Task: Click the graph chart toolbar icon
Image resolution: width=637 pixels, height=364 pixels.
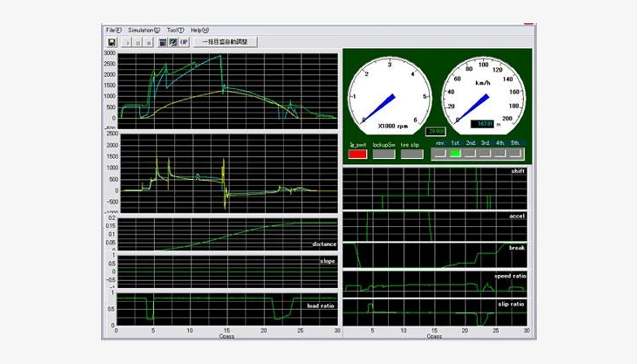Action: [173, 42]
